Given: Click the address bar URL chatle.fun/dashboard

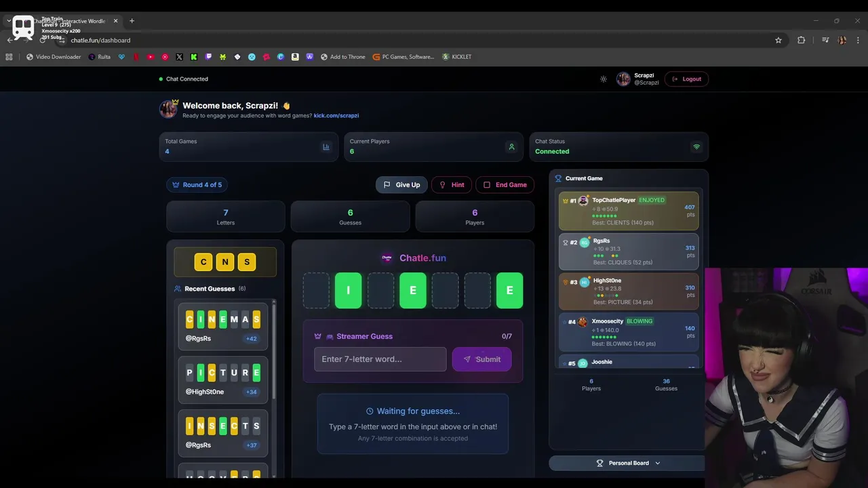Looking at the screenshot, I should [100, 40].
